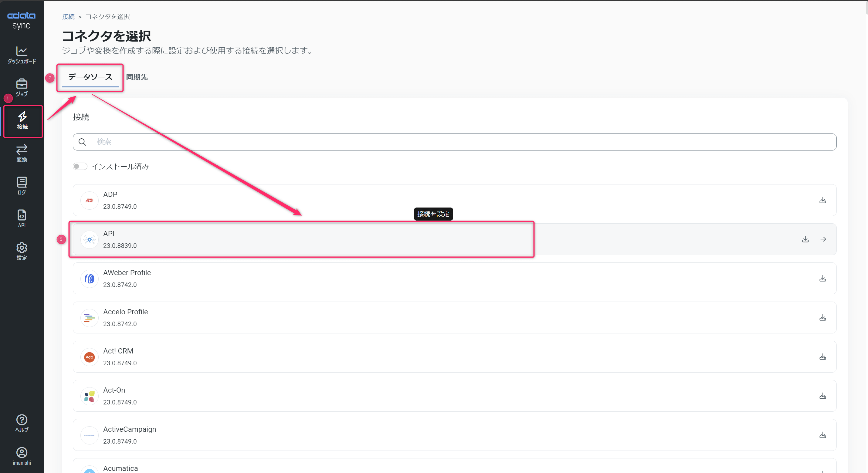Toggle the インストール済み switch
868x473 pixels.
pyautogui.click(x=80, y=167)
